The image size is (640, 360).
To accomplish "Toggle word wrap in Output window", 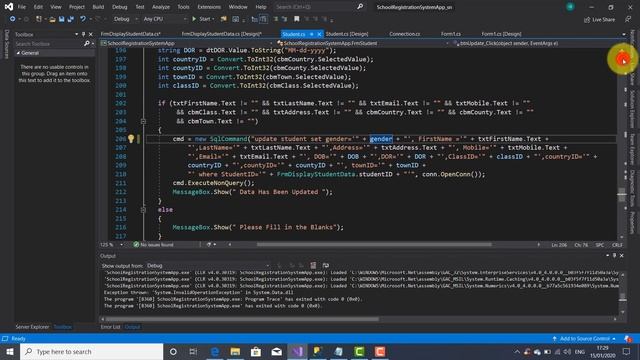I will coord(326,265).
